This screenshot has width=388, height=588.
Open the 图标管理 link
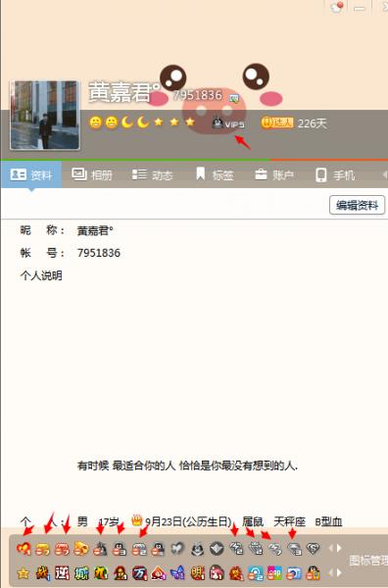click(x=368, y=561)
